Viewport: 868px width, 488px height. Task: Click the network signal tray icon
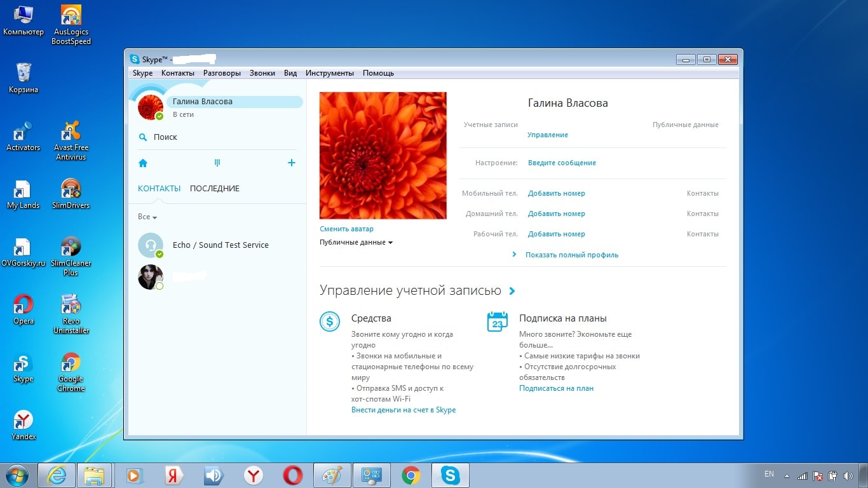803,475
